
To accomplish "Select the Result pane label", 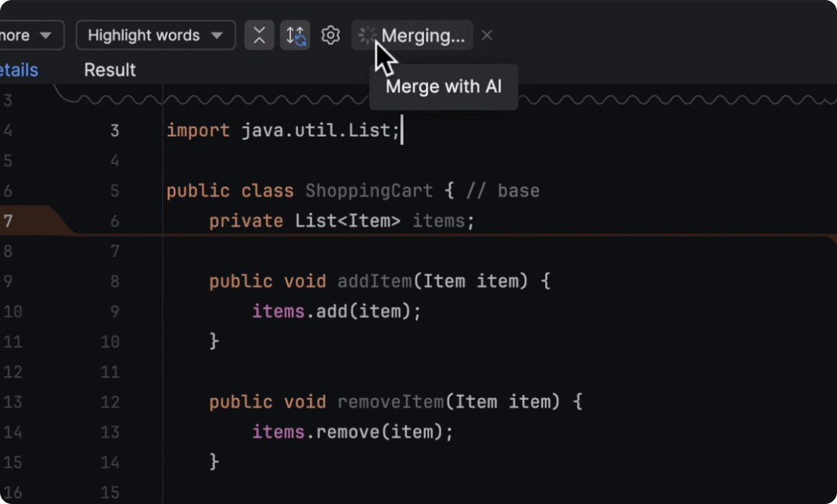I will click(110, 70).
